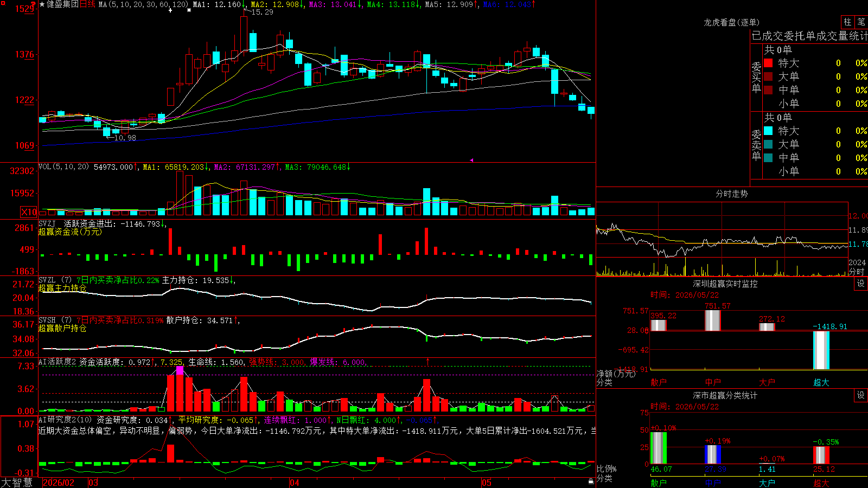The width and height of the screenshot is (868, 488).
Task: Click the 爆发线: 6.000 label
Action: tap(337, 362)
